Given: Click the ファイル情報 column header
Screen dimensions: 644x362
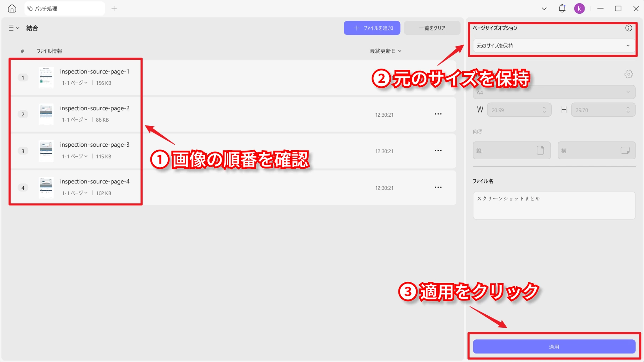Looking at the screenshot, I should click(x=50, y=51).
